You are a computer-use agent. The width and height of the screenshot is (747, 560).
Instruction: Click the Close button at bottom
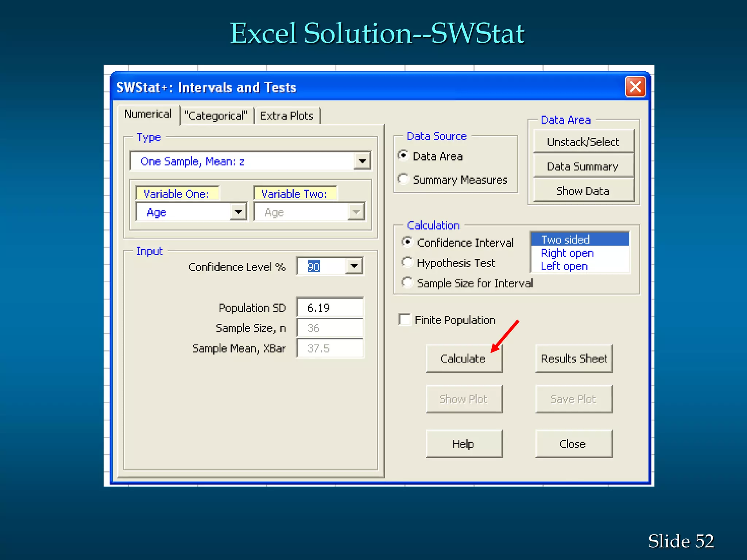coord(573,444)
